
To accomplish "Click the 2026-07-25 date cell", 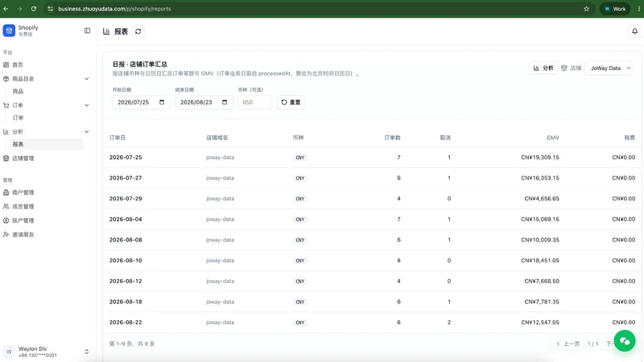I will pyautogui.click(x=126, y=158).
